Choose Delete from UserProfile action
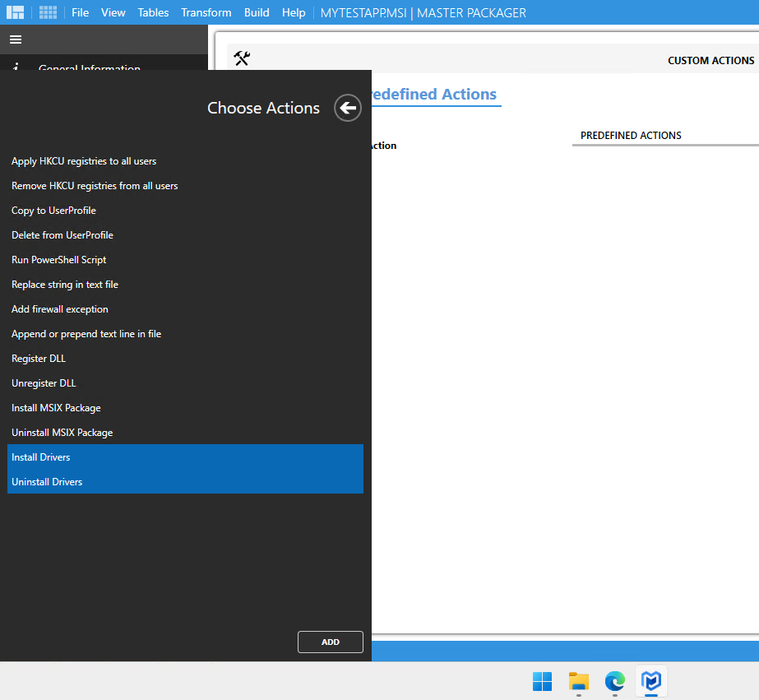The image size is (759, 700). coord(185,235)
